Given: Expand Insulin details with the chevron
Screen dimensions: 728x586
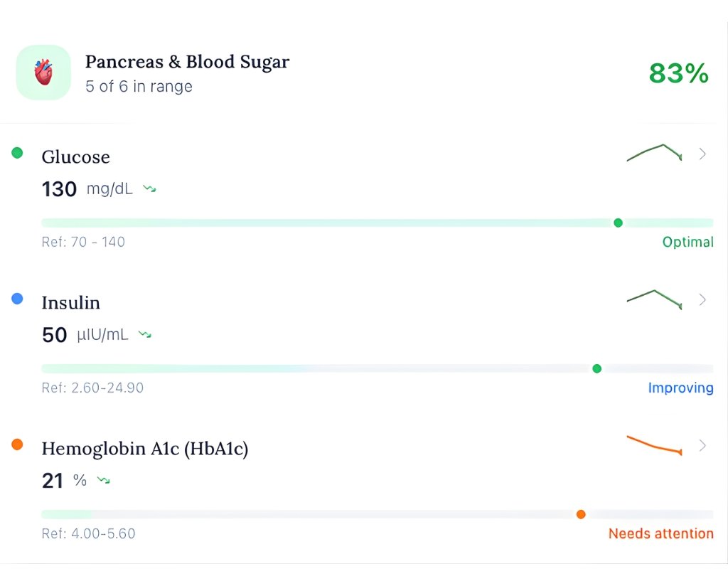Looking at the screenshot, I should [x=702, y=299].
